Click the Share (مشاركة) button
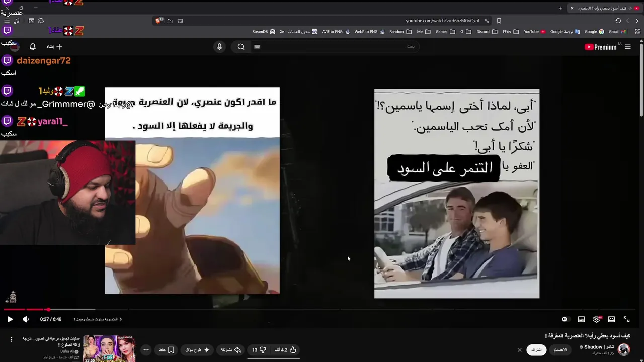Screen dimensions: 644x362 pos(231,350)
